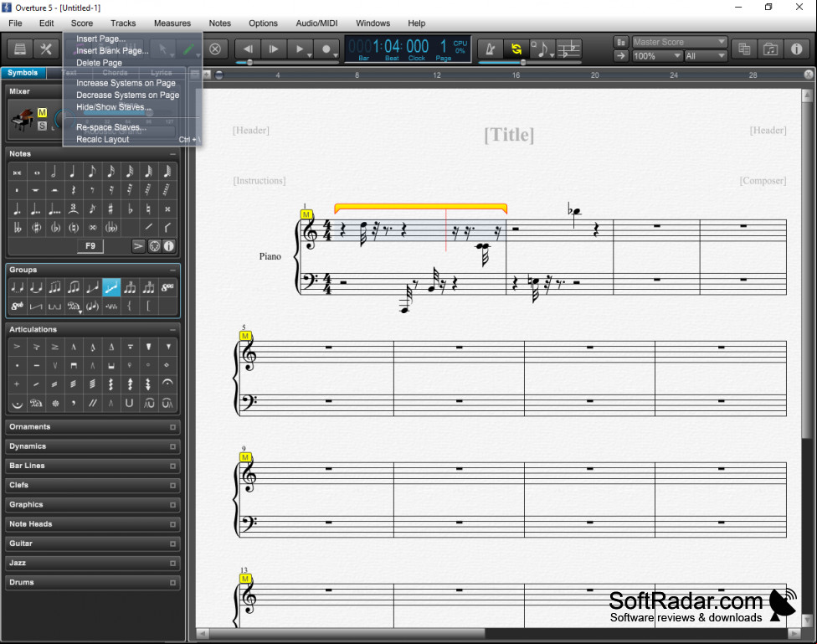Toggle the accent marker button in Notes palette
Screen dimensions: 817x644
[x=138, y=246]
